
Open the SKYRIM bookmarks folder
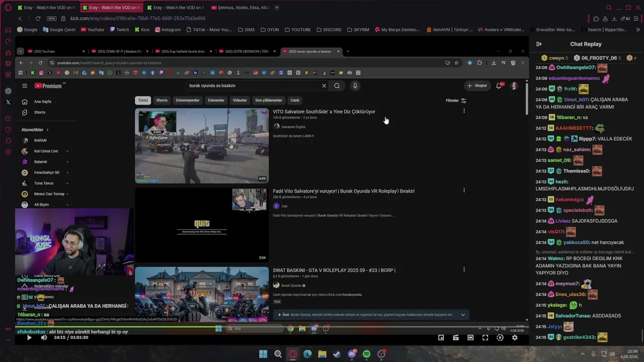click(x=358, y=30)
